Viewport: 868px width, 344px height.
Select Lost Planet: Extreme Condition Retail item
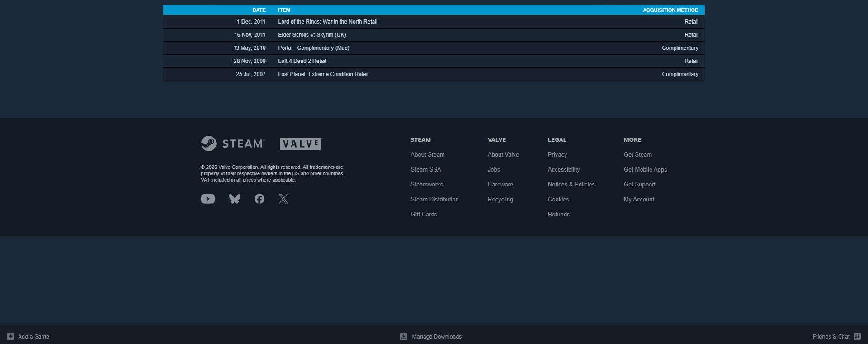(x=323, y=74)
